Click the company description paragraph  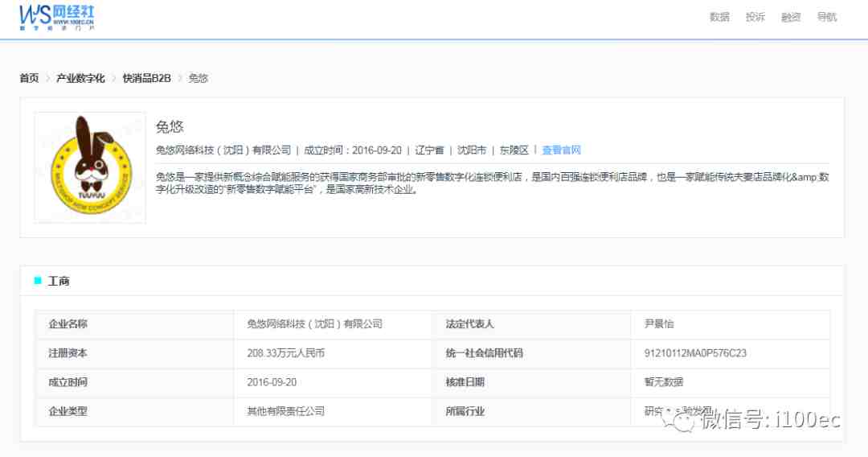coord(492,183)
